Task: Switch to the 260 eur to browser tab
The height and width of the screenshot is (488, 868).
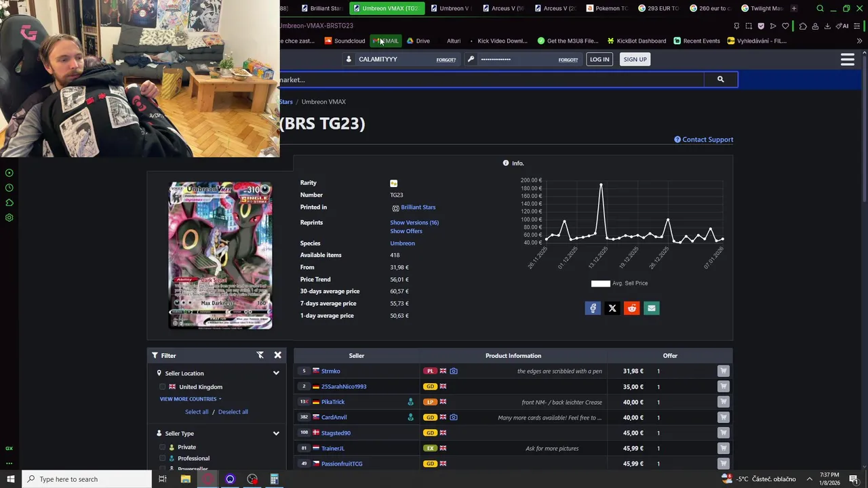Action: pyautogui.click(x=711, y=8)
